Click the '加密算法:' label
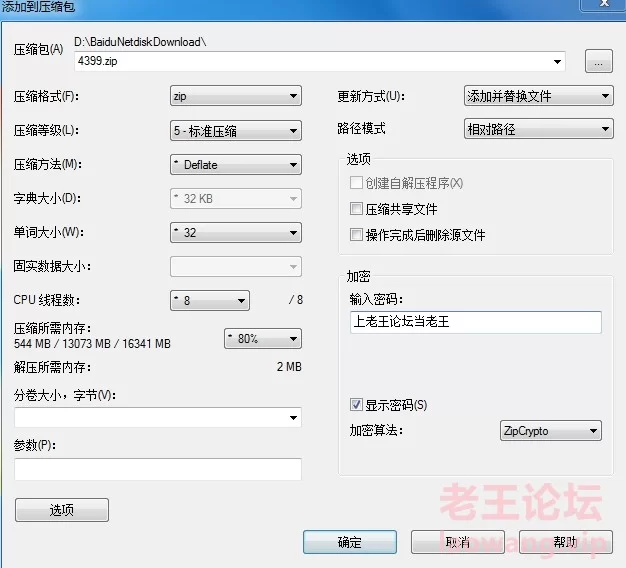This screenshot has height=568, width=626. point(376,430)
